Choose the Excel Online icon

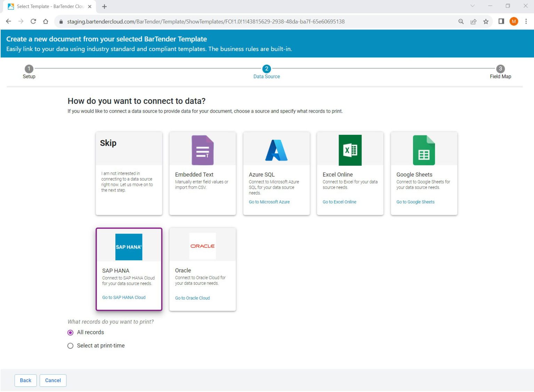click(x=350, y=150)
